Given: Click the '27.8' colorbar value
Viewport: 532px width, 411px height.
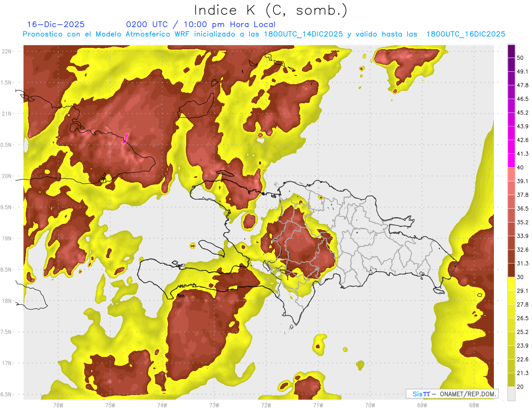Looking at the screenshot, I should pos(522,305).
